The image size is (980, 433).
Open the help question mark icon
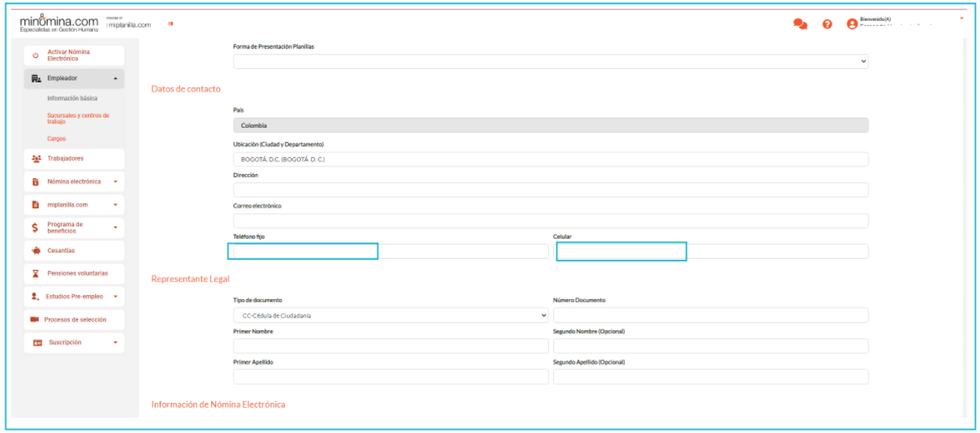coord(827,24)
